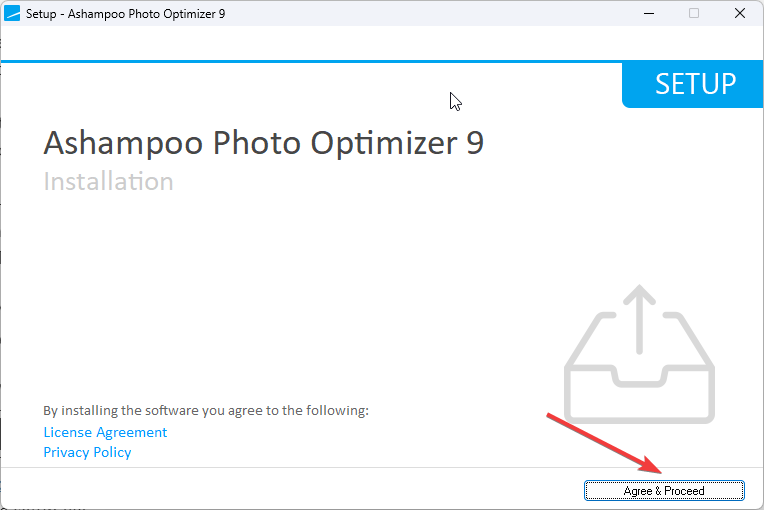Click the red arrow annotation
This screenshot has height=510, width=764.
(604, 443)
